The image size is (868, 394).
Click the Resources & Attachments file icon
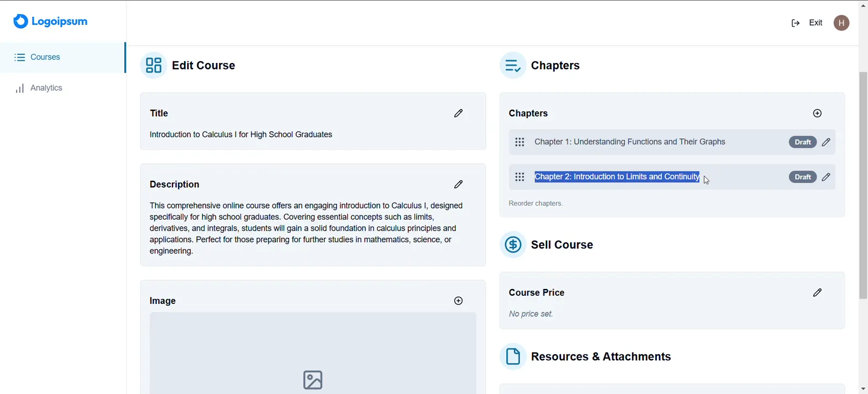[x=513, y=357]
